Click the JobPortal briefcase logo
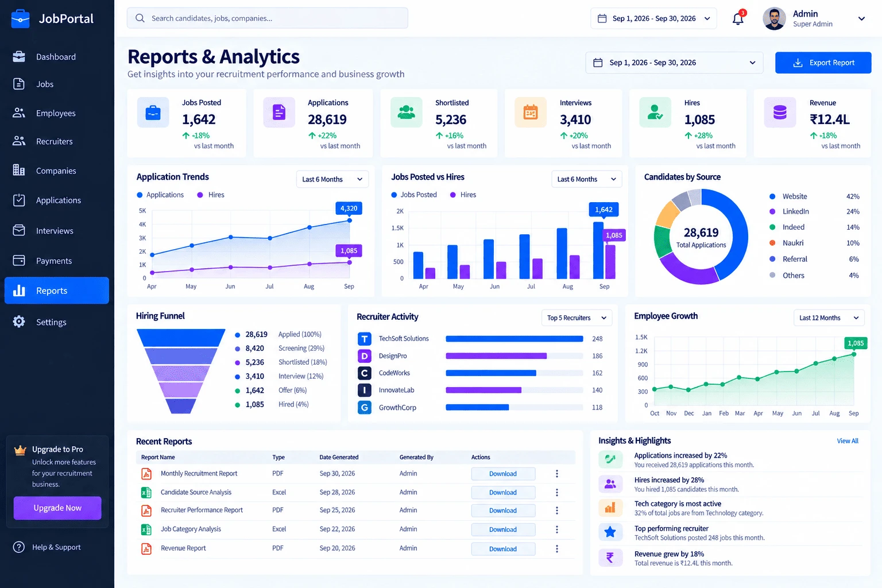Screen dimensions: 882x588 (x=20, y=19)
